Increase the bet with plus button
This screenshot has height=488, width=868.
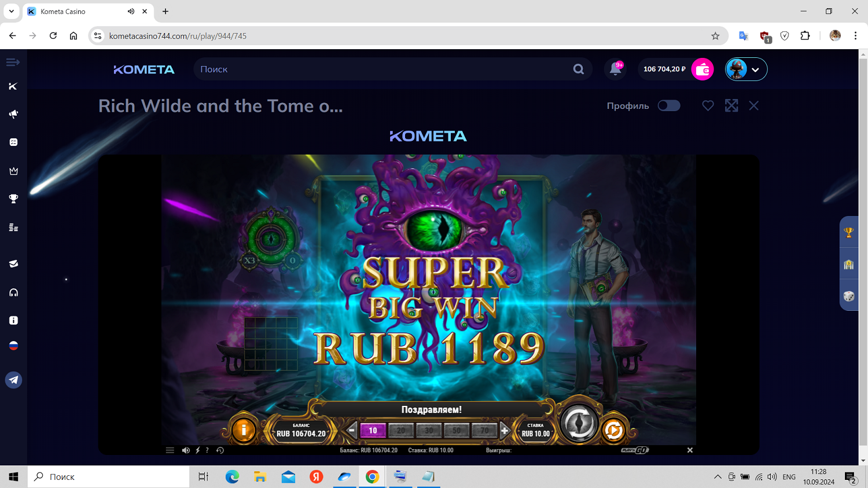pyautogui.click(x=505, y=430)
